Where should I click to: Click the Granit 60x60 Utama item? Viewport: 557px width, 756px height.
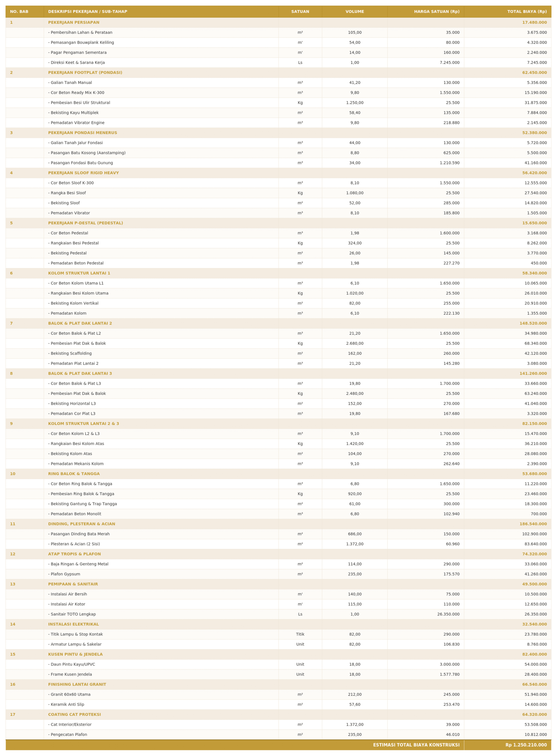click(x=69, y=694)
